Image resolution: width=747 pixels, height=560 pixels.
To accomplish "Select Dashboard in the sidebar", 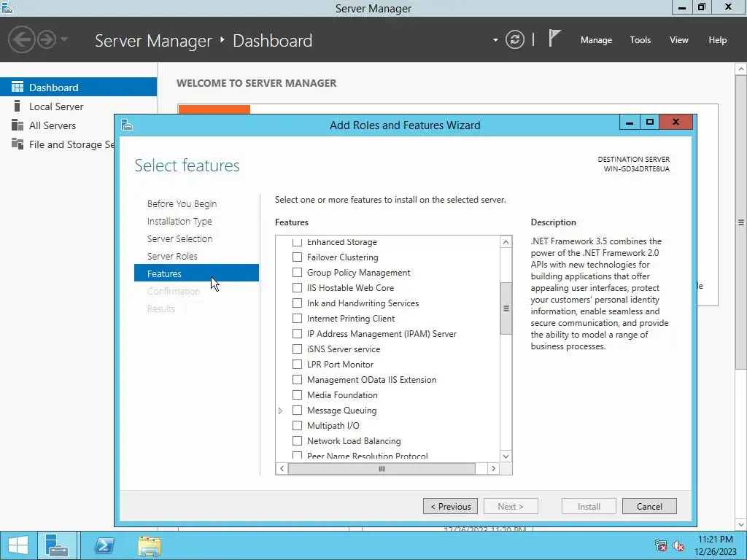I will [78, 87].
